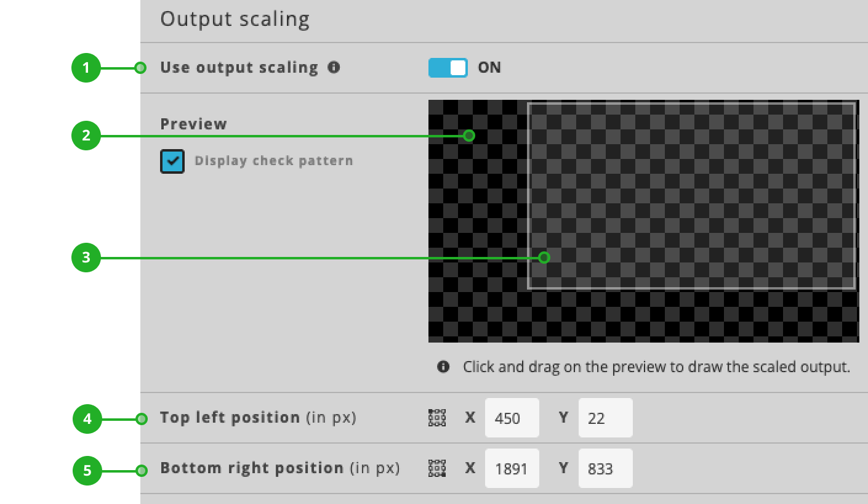Uncheck Display check pattern
This screenshot has height=504, width=868.
172,161
